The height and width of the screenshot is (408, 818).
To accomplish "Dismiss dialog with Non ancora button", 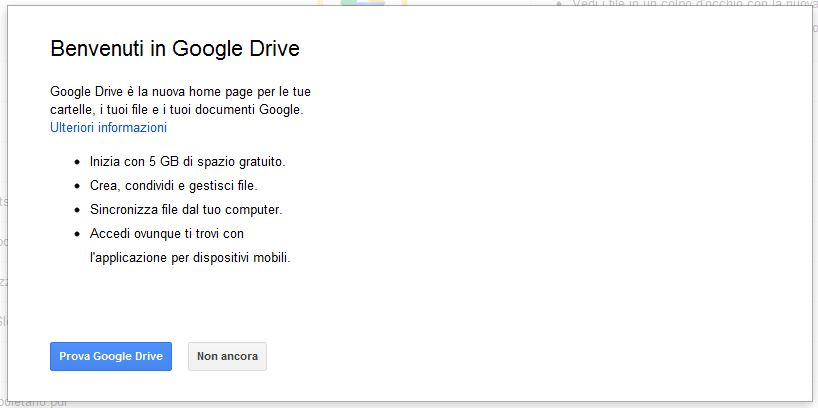I will (227, 356).
